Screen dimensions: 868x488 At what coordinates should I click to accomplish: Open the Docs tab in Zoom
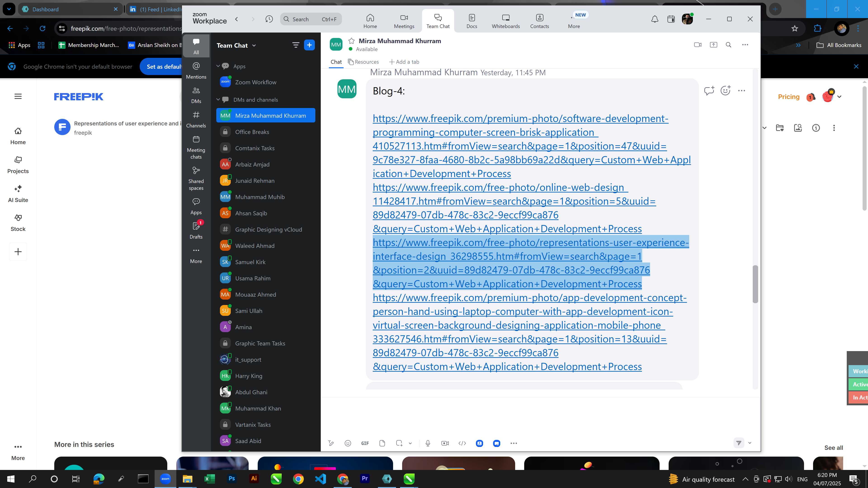coord(472,21)
